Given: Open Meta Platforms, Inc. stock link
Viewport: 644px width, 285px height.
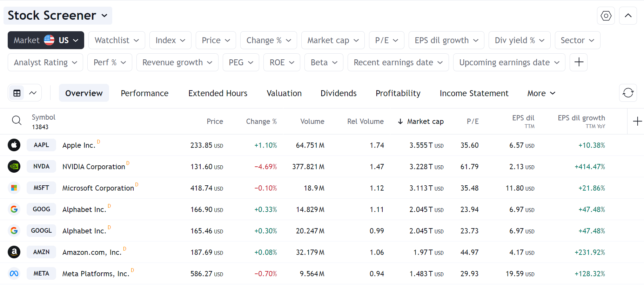Looking at the screenshot, I should click(x=96, y=274).
